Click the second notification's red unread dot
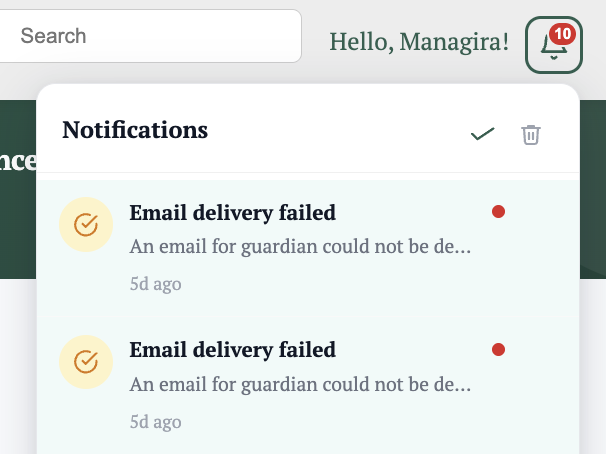 tap(498, 350)
